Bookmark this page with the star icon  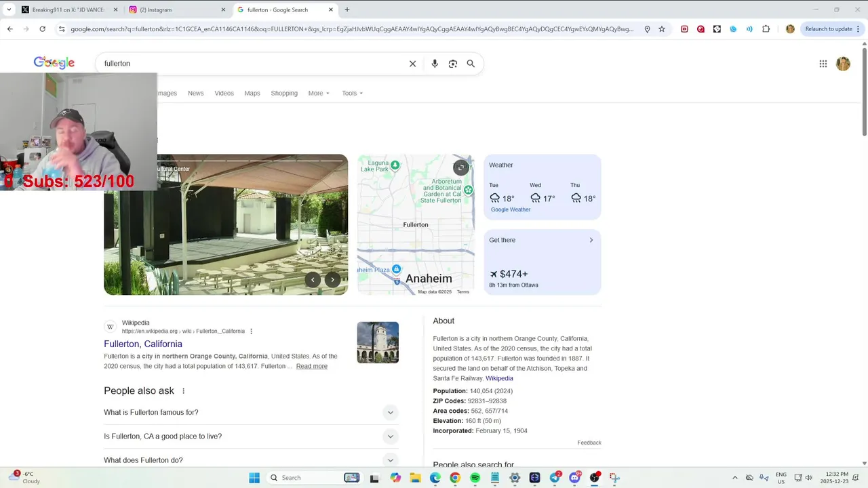point(662,29)
